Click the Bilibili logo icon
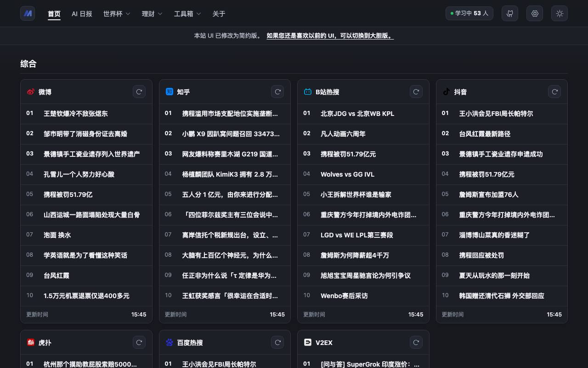Image resolution: width=588 pixels, height=368 pixels. point(308,92)
